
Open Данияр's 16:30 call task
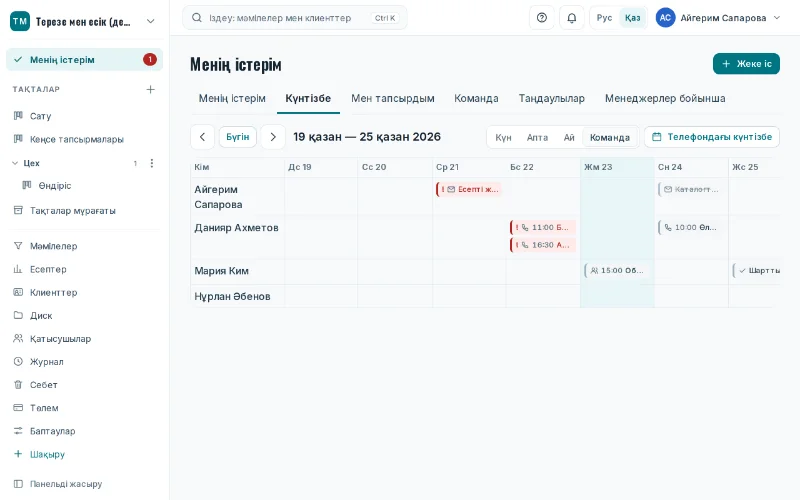pyautogui.click(x=543, y=245)
